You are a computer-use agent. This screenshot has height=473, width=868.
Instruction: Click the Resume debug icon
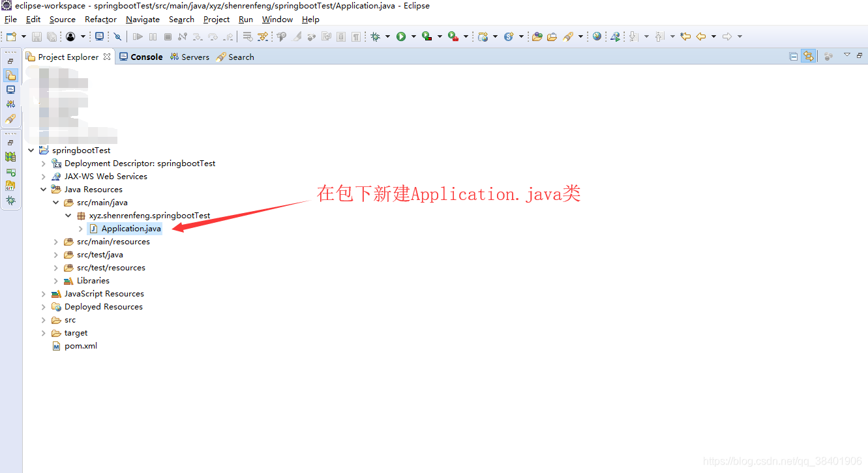click(x=138, y=36)
